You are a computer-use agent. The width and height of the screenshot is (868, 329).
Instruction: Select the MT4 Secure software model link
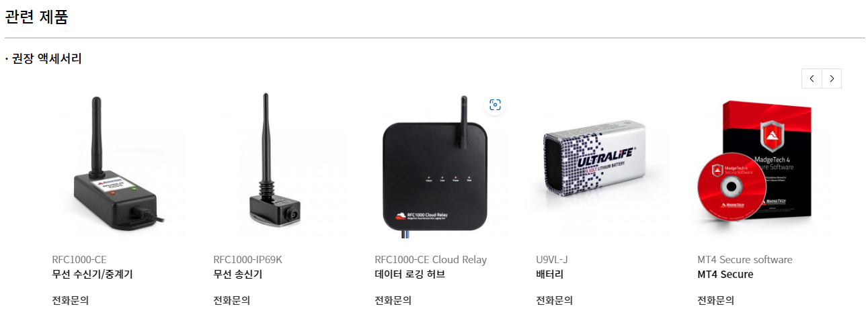[x=745, y=260]
